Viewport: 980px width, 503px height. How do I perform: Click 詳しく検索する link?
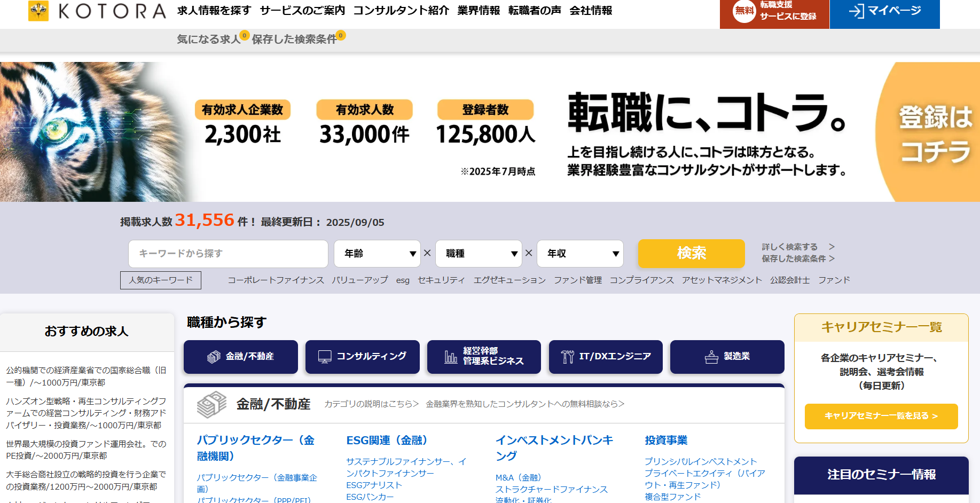click(798, 247)
